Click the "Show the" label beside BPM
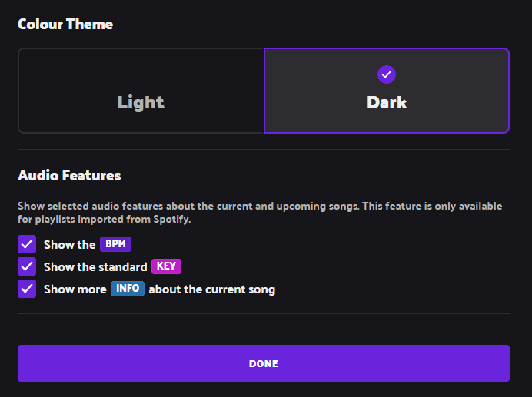This screenshot has height=397, width=532. tap(69, 245)
